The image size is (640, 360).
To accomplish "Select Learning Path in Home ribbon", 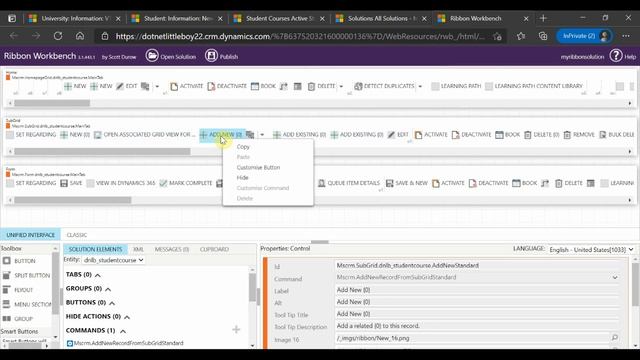I will [x=456, y=86].
